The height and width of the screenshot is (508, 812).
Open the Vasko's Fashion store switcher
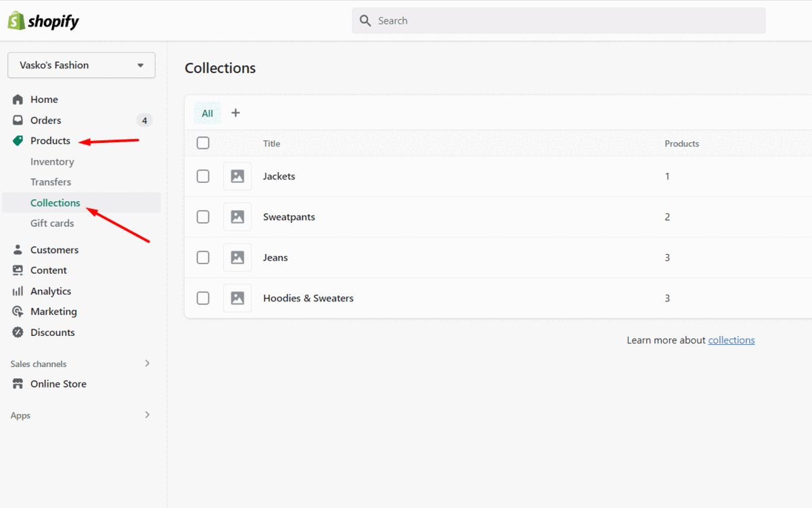pyautogui.click(x=81, y=65)
